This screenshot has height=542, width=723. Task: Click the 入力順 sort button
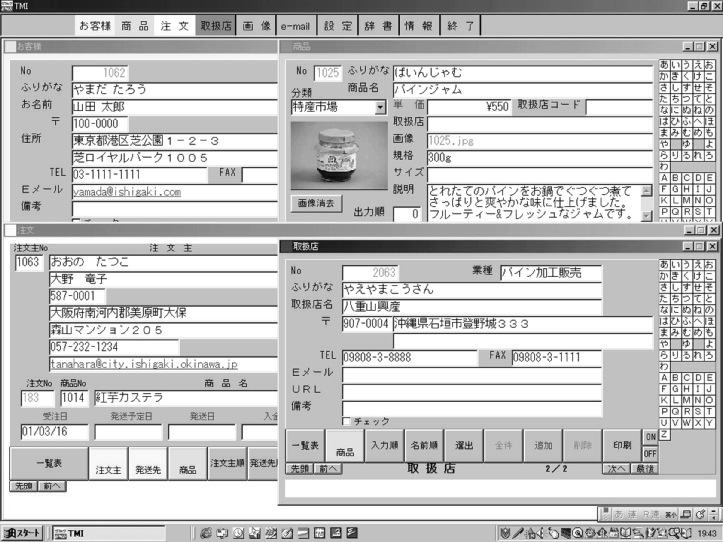click(x=384, y=445)
